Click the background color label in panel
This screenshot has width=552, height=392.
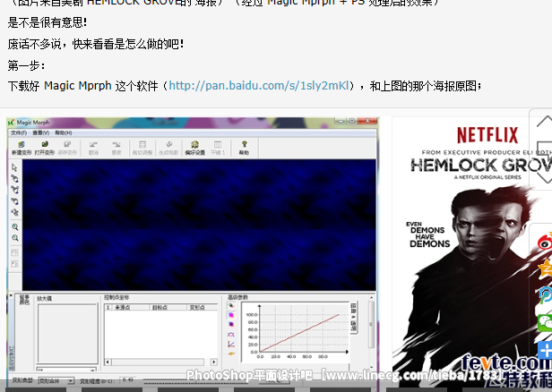click(x=24, y=300)
